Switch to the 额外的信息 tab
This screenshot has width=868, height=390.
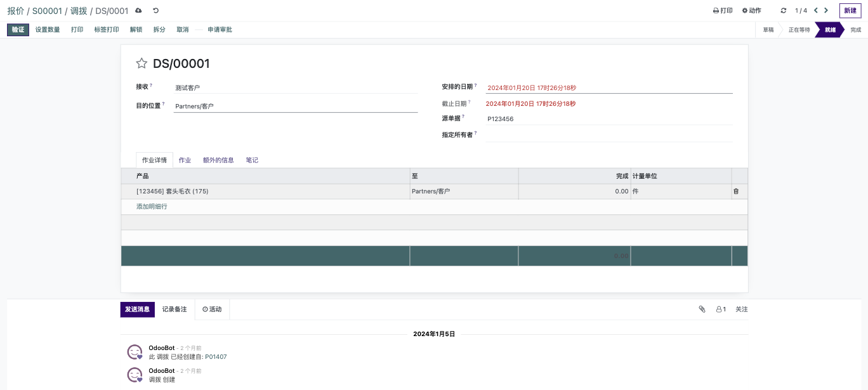pyautogui.click(x=218, y=160)
